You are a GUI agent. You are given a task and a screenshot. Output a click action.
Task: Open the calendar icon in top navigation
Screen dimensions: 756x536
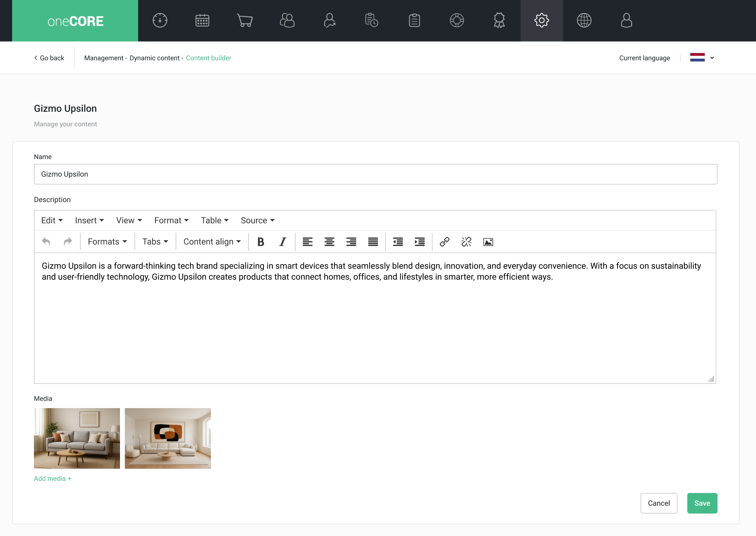[202, 20]
